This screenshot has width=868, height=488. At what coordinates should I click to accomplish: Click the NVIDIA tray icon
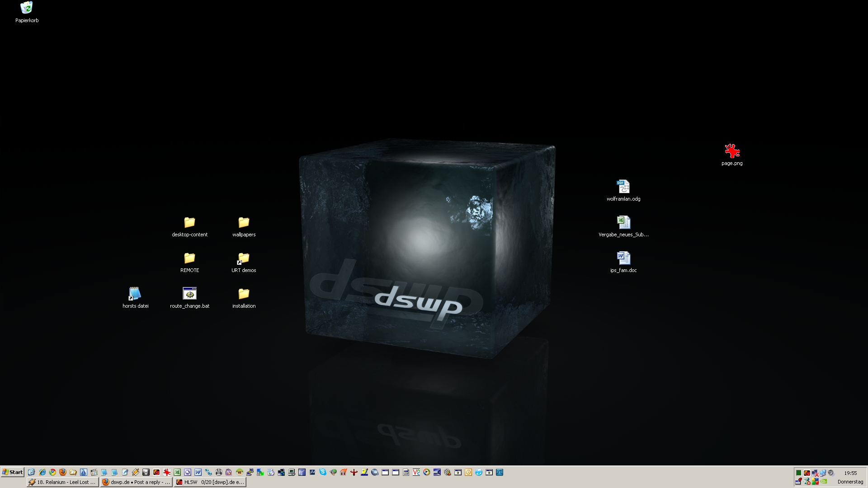823,481
